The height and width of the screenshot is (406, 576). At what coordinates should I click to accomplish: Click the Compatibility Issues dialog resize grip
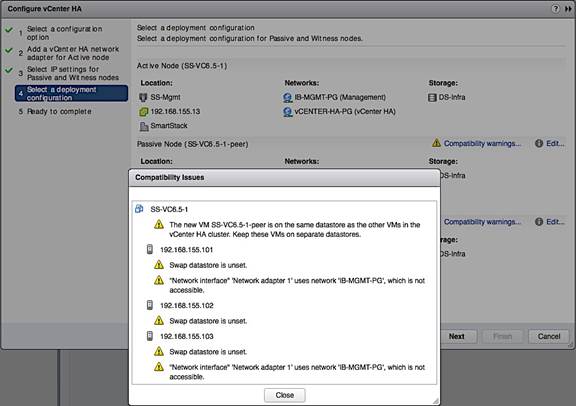coord(436,401)
